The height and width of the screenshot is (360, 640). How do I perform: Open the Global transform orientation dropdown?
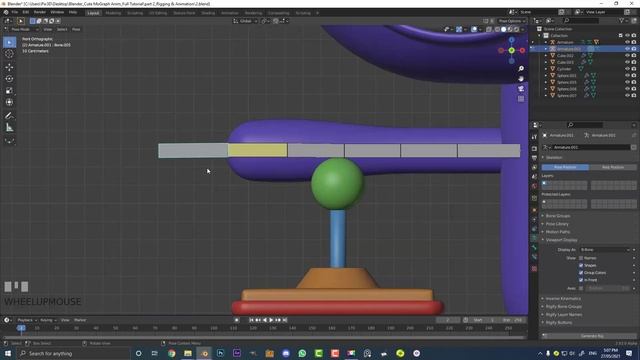point(245,21)
